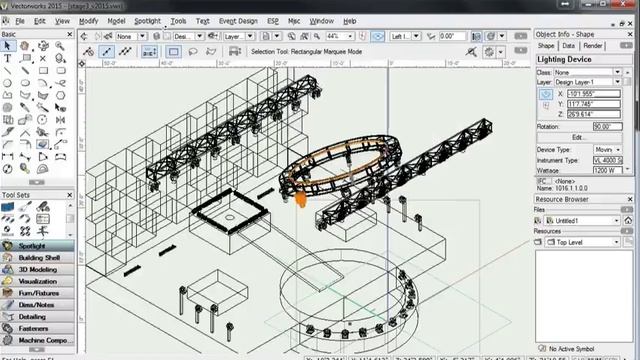Image resolution: width=640 pixels, height=360 pixels.
Task: Select the Fillet tool
Action: 60,132
